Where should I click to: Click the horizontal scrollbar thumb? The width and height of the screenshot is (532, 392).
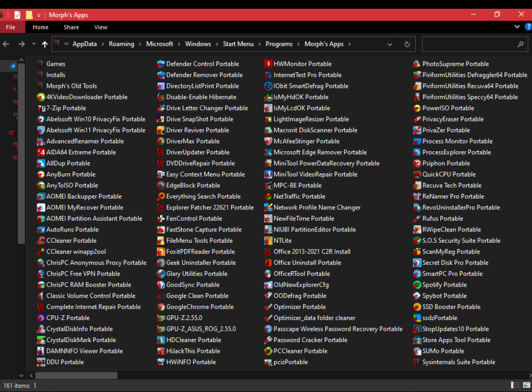point(76,376)
